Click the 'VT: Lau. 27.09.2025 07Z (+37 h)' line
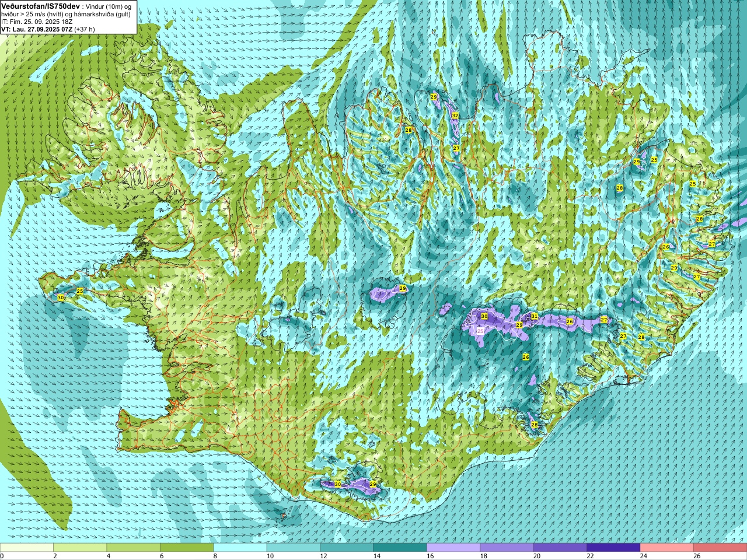 (x=48, y=29)
